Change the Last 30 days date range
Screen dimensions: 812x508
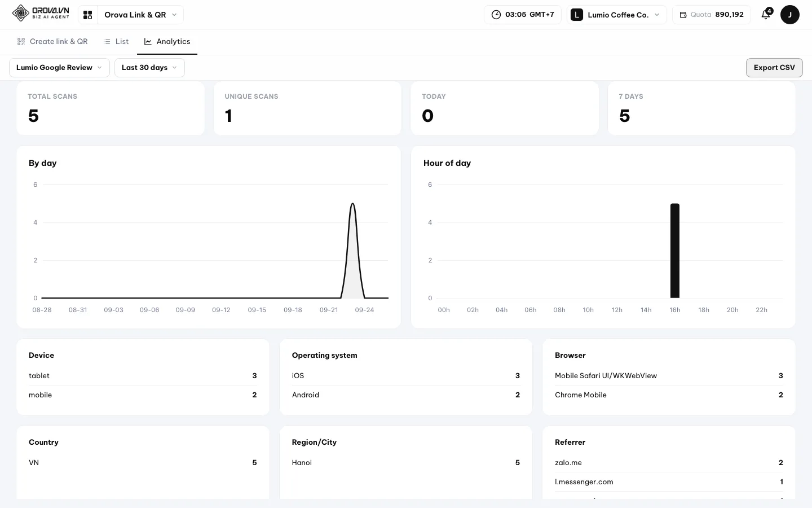[149, 68]
